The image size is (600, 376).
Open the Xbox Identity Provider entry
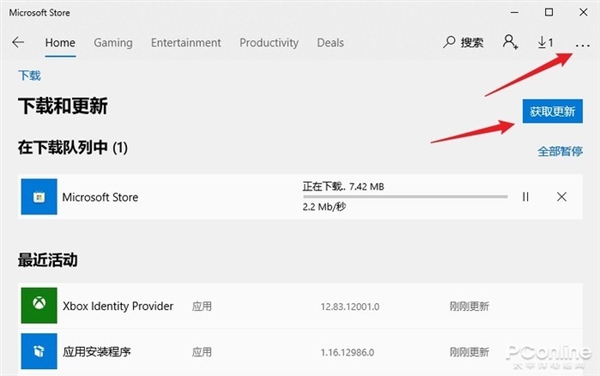[x=300, y=306]
